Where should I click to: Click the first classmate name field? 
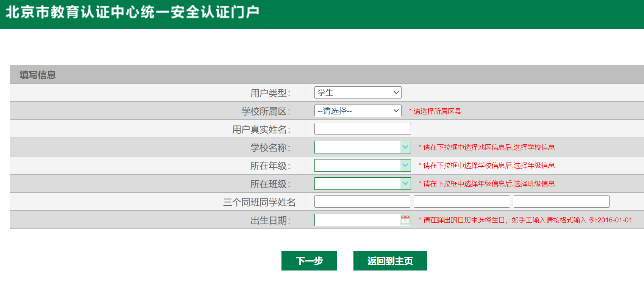click(363, 202)
